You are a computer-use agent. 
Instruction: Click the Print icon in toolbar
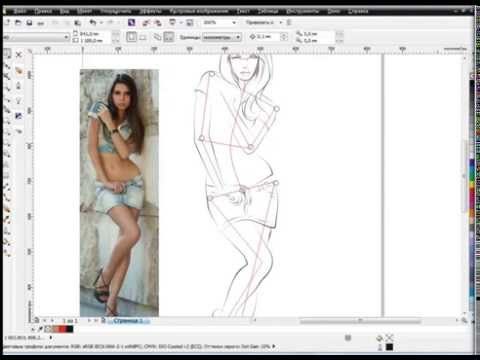click(41, 23)
